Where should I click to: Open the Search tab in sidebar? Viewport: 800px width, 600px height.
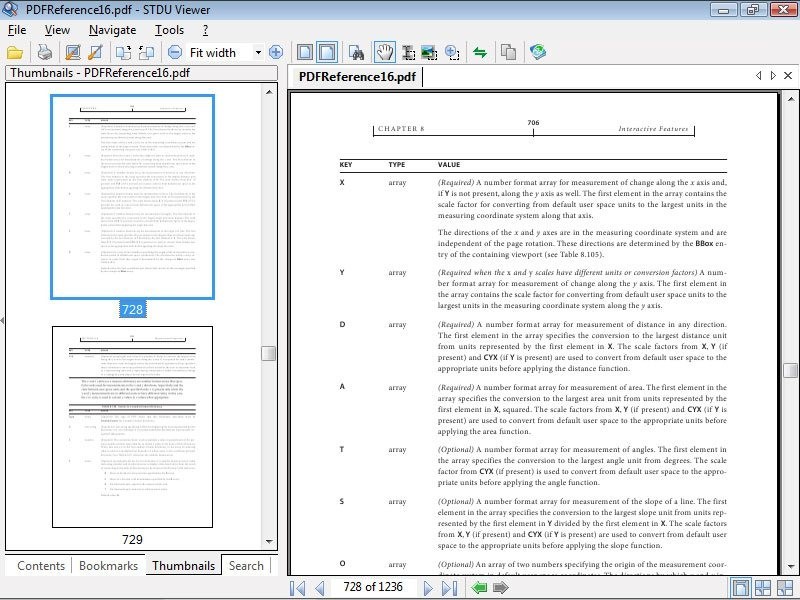tap(246, 565)
